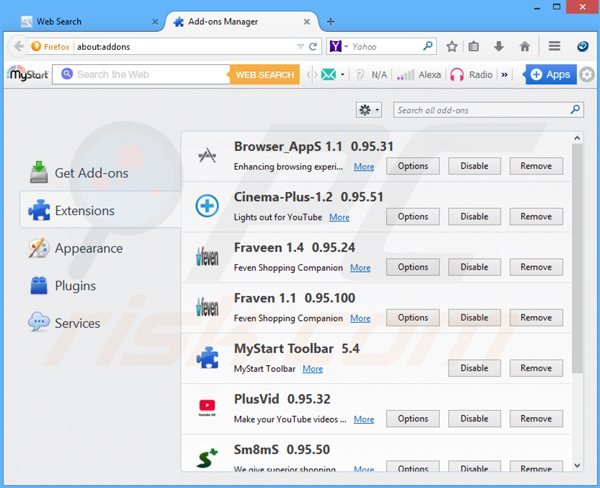Close the Add-ons Manager tab
600x488 pixels.
point(307,22)
